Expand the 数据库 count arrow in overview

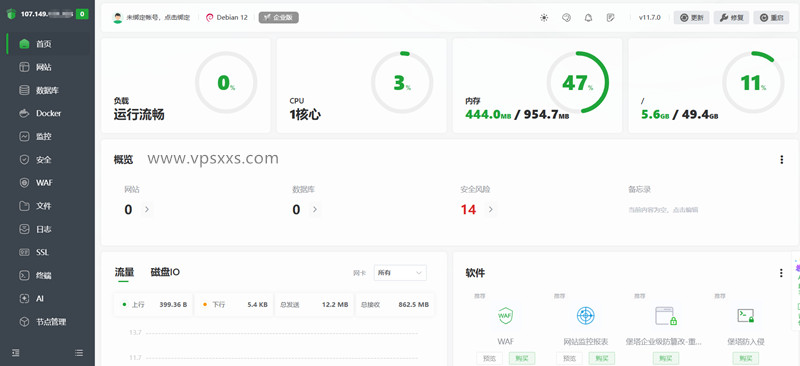coord(315,209)
